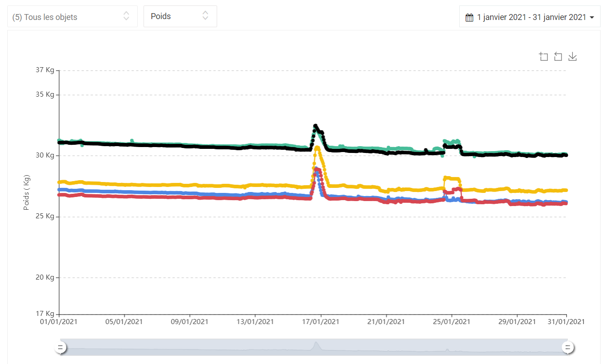Click the yellow series bump near 25/01

[452, 178]
